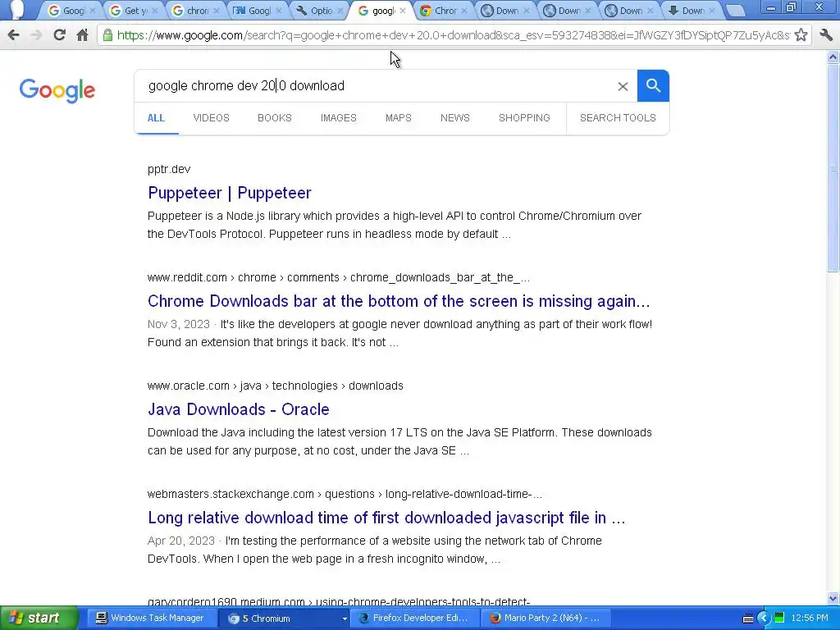Click the scrollbar down arrow
840x630 pixels.
click(833, 598)
